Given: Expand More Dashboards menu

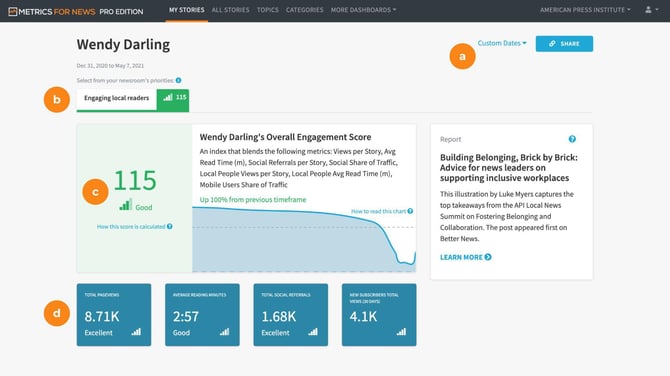Looking at the screenshot, I should [363, 10].
